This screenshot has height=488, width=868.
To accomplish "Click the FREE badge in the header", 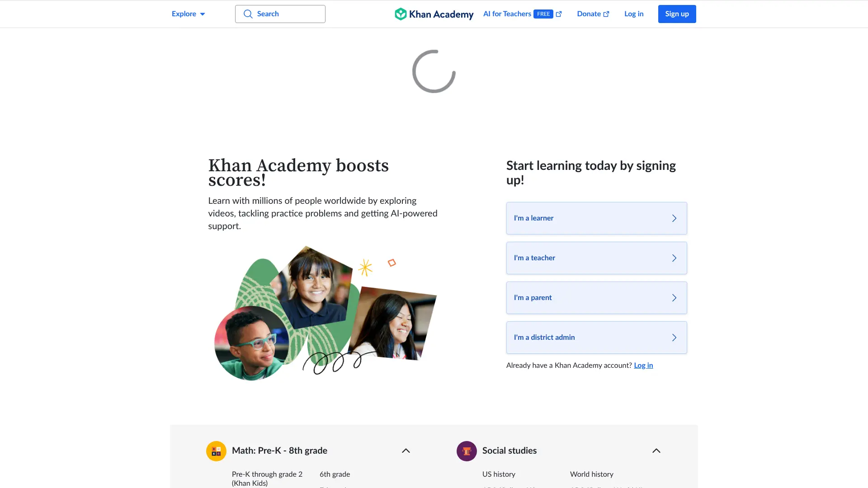I will tap(543, 14).
